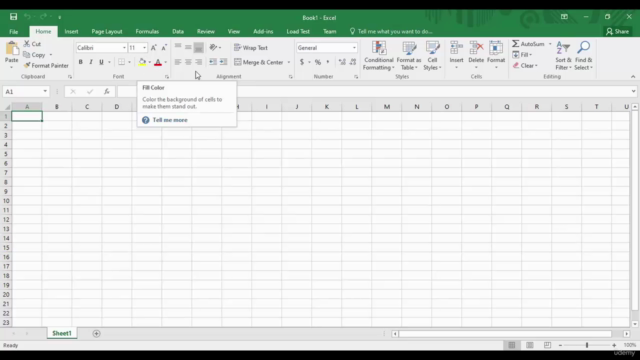Increase Decimal places
The height and width of the screenshot is (360, 640).
[342, 62]
